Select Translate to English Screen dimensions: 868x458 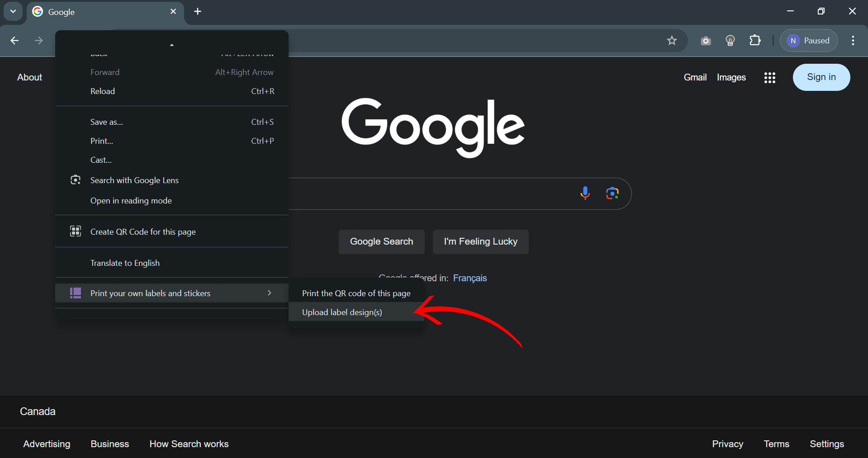click(x=172, y=263)
